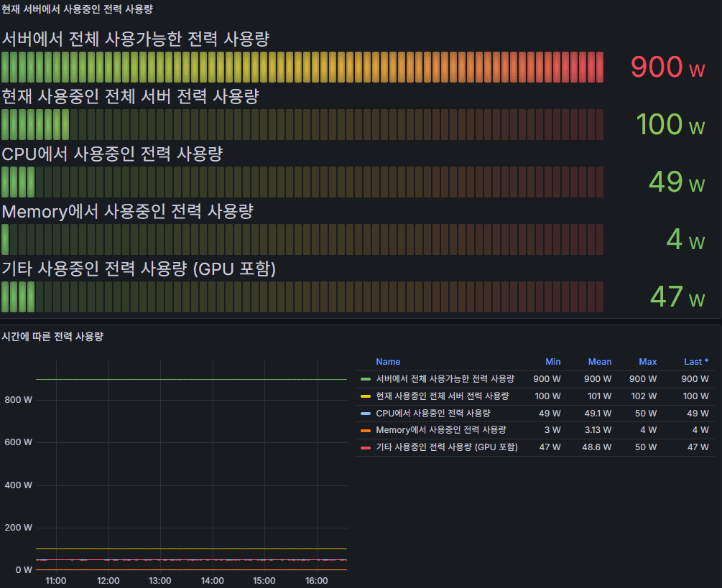Sort the legend by the Mean column
The image size is (722, 588).
pyautogui.click(x=599, y=362)
